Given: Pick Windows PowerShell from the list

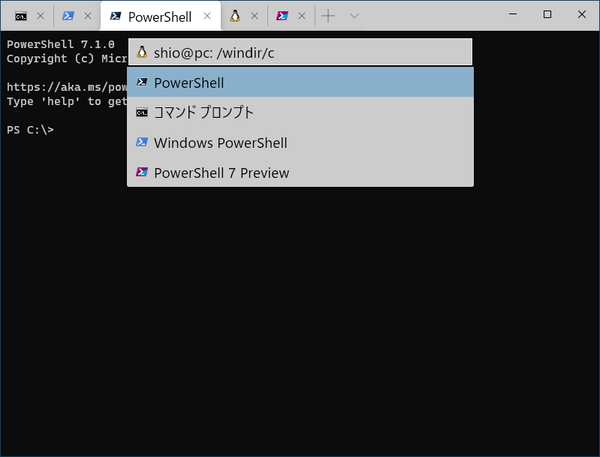Looking at the screenshot, I should [300, 142].
